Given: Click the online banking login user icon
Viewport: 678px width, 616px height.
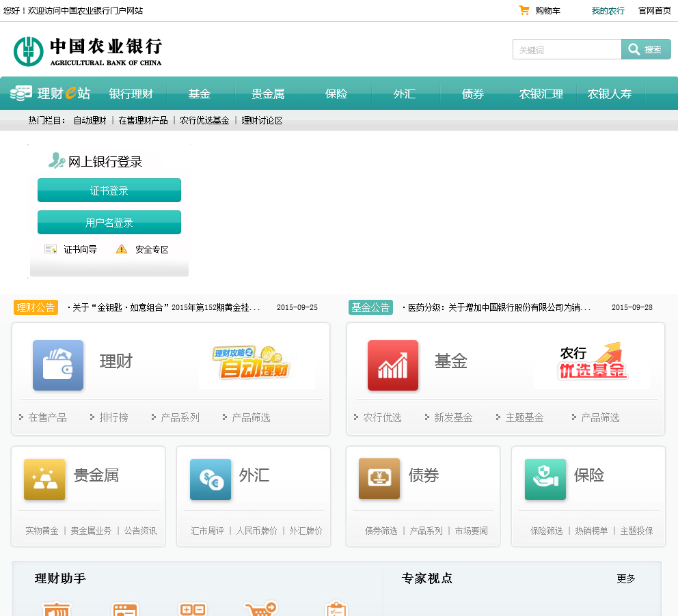Looking at the screenshot, I should coord(57,160).
